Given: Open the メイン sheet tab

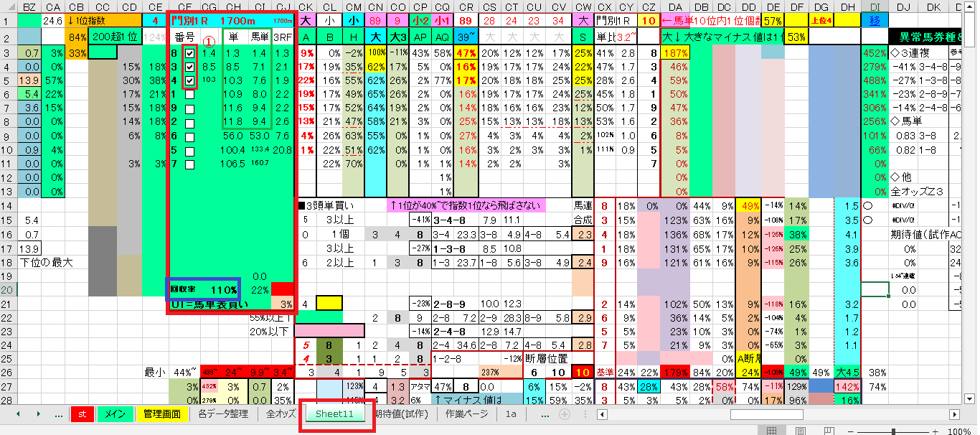Looking at the screenshot, I should (115, 414).
